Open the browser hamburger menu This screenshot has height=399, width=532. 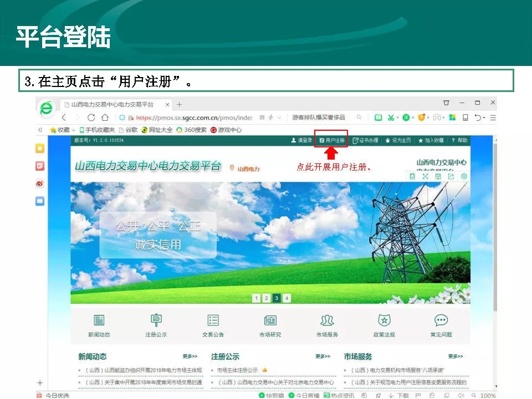[x=493, y=117]
